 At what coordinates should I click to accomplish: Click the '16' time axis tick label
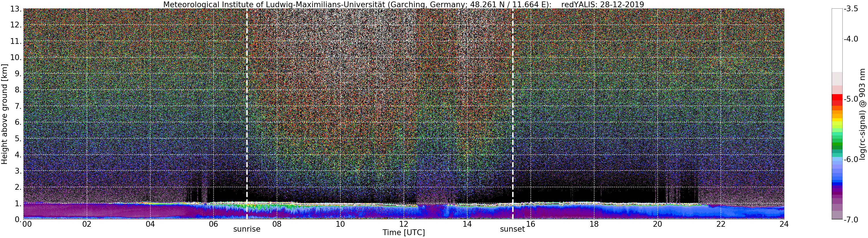530,224
